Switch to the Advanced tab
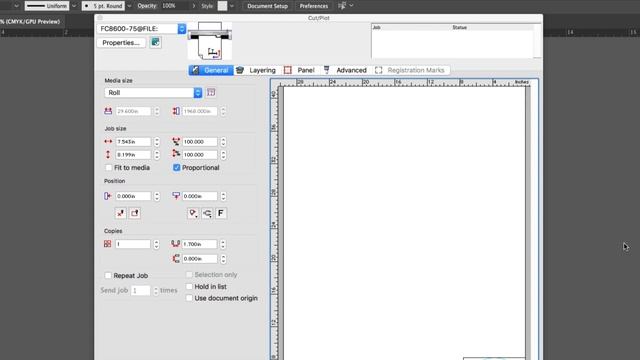Image resolution: width=640 pixels, height=360 pixels. click(345, 70)
